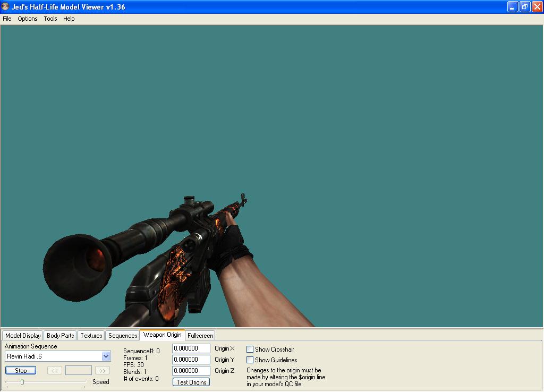The width and height of the screenshot is (544, 392).
Task: Open the File menu
Action: coord(7,19)
